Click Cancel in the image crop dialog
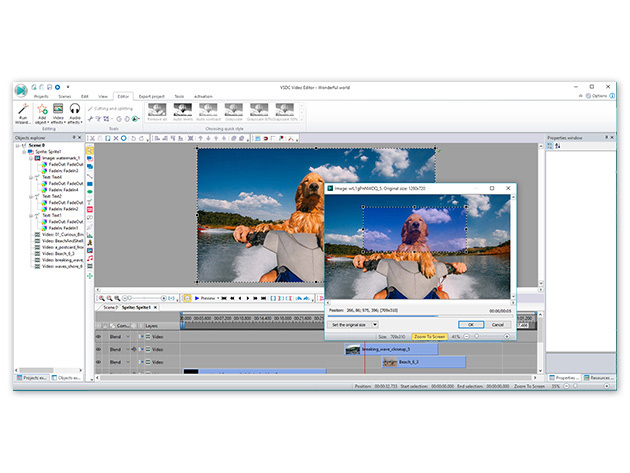This screenshot has width=630, height=473. coord(498,325)
